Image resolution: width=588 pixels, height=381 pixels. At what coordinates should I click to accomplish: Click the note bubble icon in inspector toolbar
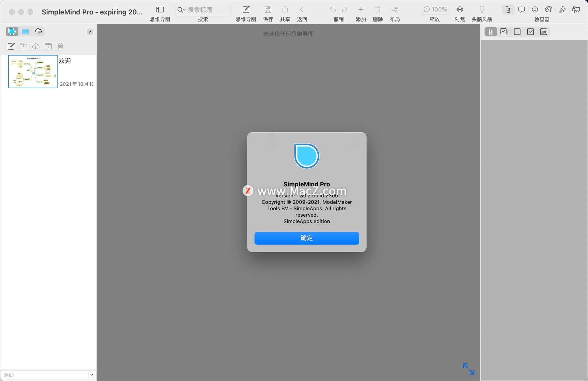(x=521, y=10)
